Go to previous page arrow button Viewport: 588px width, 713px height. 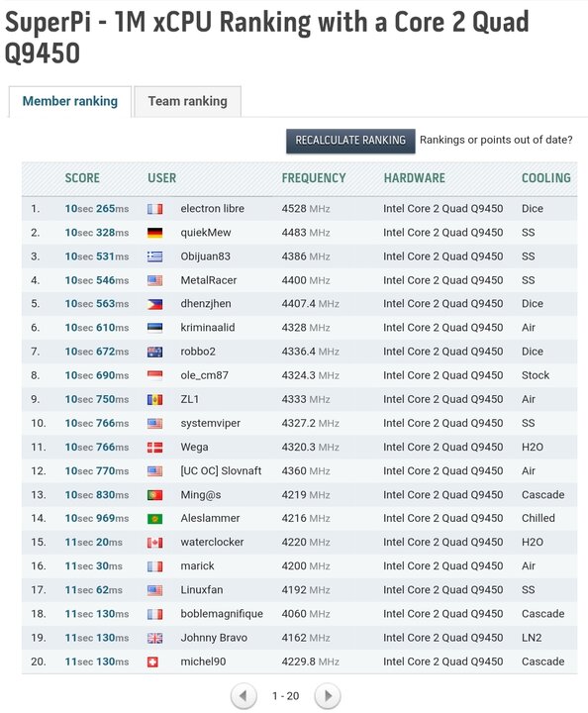click(x=244, y=696)
